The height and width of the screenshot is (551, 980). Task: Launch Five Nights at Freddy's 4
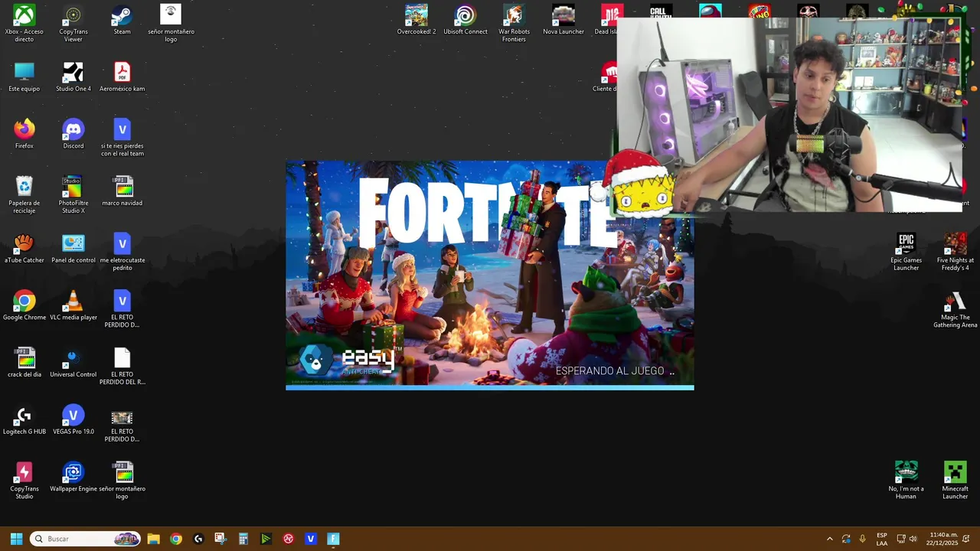click(x=955, y=252)
